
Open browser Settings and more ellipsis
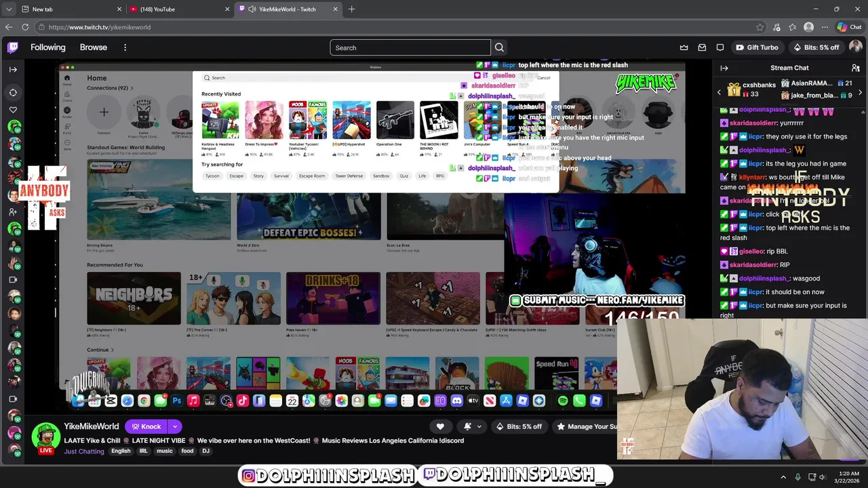(x=824, y=27)
